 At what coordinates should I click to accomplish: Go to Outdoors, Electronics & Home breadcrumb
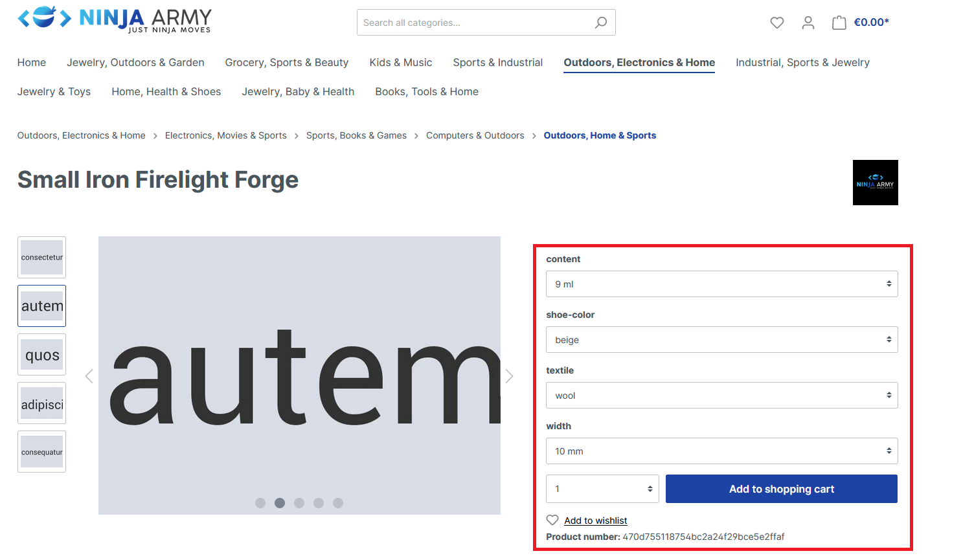pyautogui.click(x=82, y=135)
